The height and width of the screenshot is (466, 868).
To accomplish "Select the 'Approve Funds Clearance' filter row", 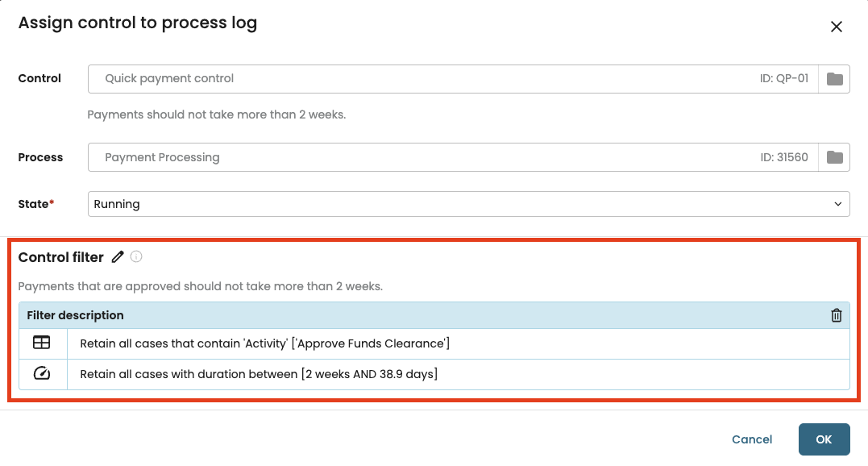I will click(434, 343).
